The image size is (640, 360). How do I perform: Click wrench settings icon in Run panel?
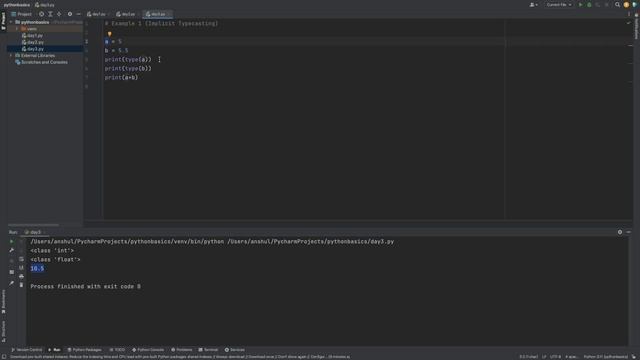click(x=11, y=250)
